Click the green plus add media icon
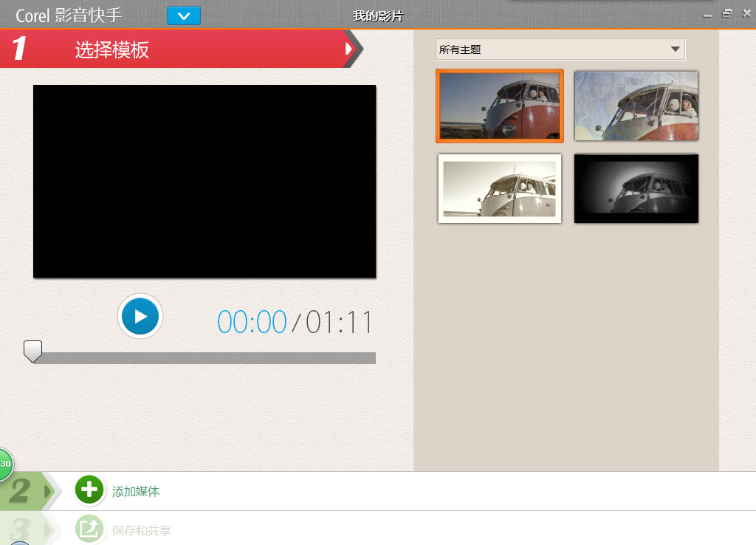Viewport: 756px width, 545px height. (89, 490)
